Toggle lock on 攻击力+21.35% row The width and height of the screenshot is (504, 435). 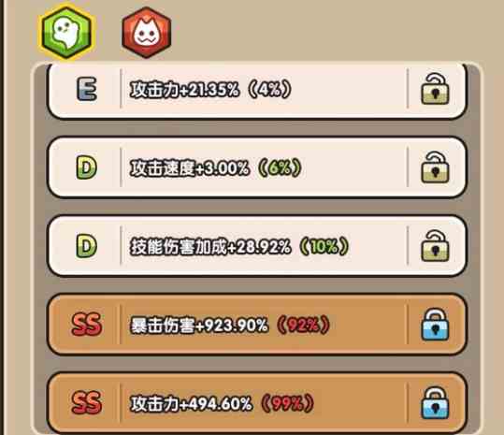point(435,89)
